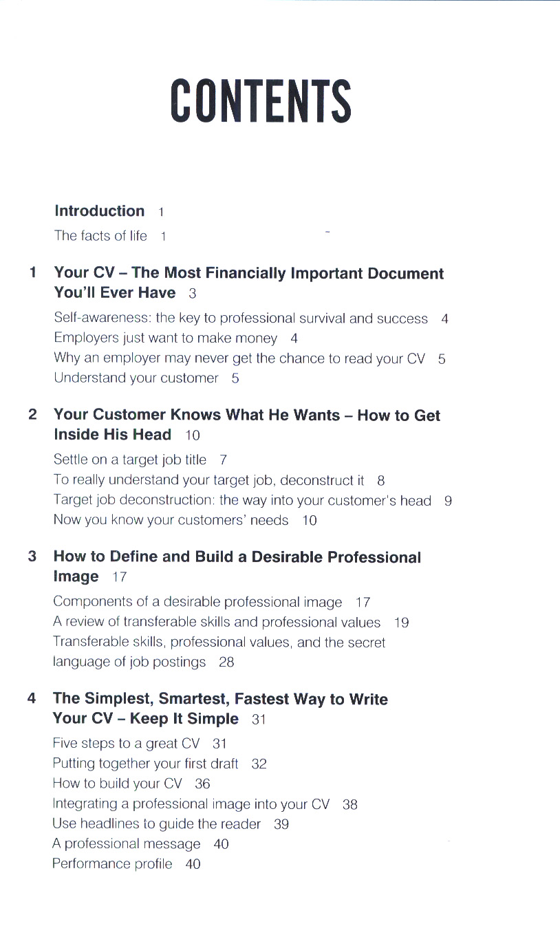
Task: Open chapter 1 'Your CV' heading
Action: point(248,274)
